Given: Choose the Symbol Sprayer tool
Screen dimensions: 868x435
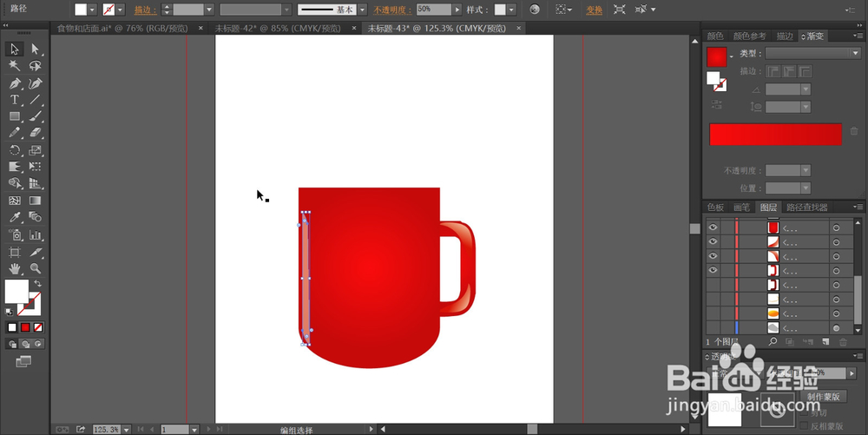Looking at the screenshot, I should [15, 234].
